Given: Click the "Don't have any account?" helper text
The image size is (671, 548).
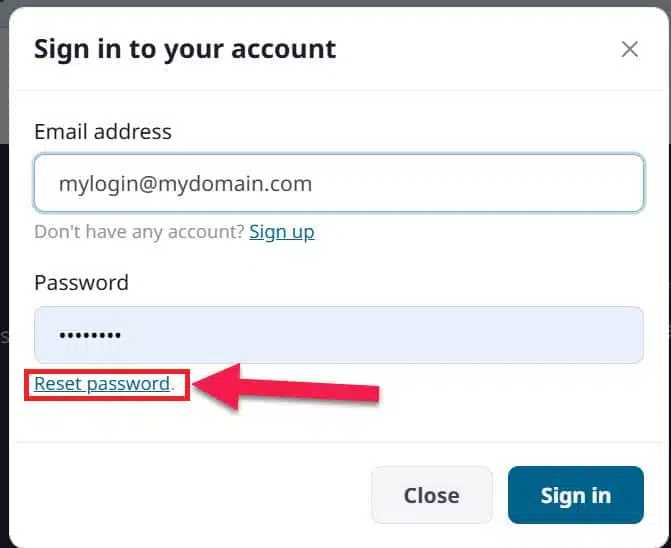Looking at the screenshot, I should pos(139,232).
